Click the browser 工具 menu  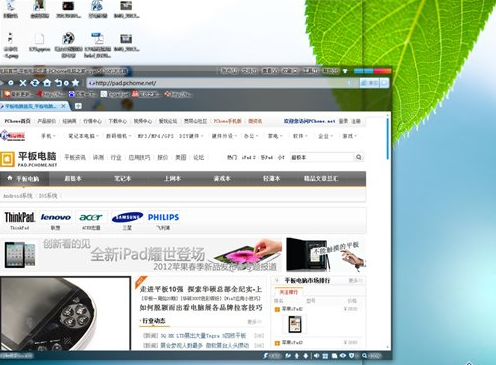[310, 71]
